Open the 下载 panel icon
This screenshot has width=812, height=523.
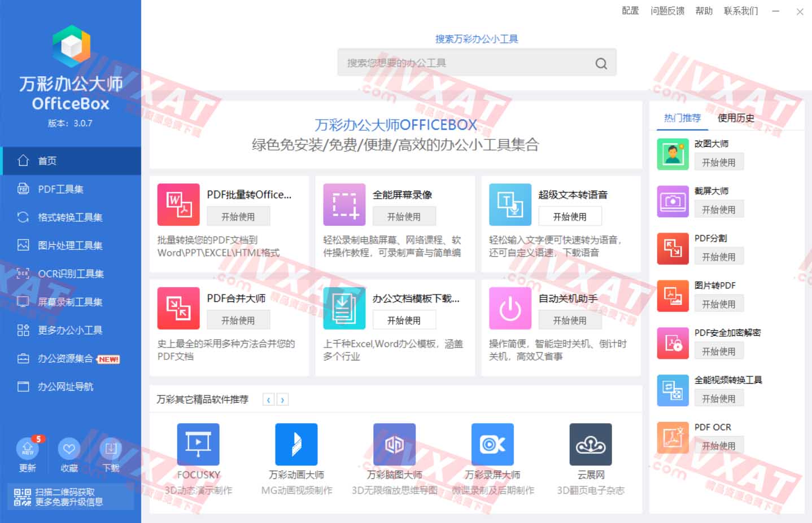click(110, 449)
